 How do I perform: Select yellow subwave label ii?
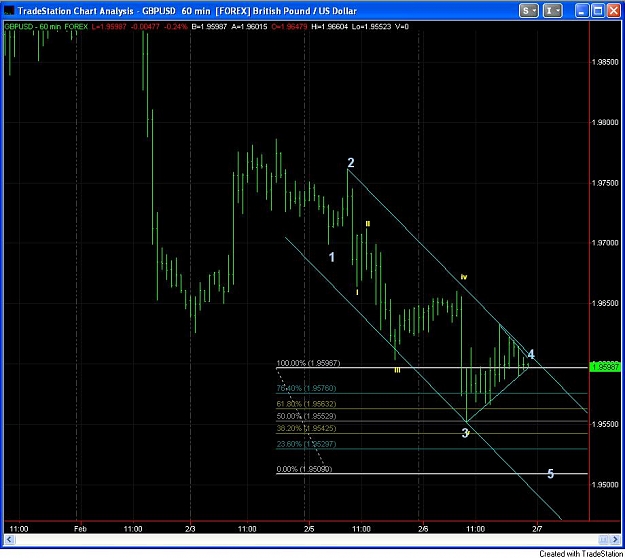point(368,224)
